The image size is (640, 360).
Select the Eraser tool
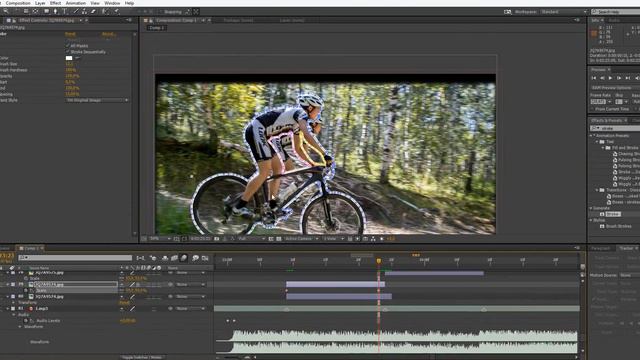pos(93,11)
